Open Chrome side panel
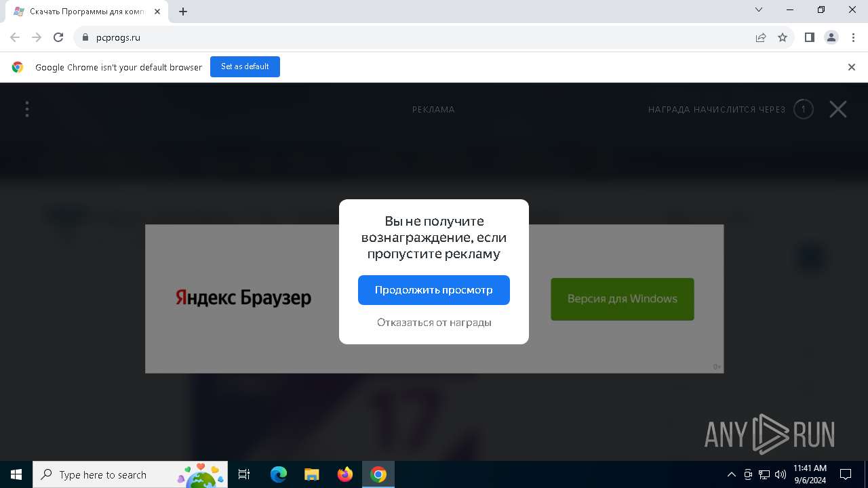The image size is (868, 488). coord(810,38)
